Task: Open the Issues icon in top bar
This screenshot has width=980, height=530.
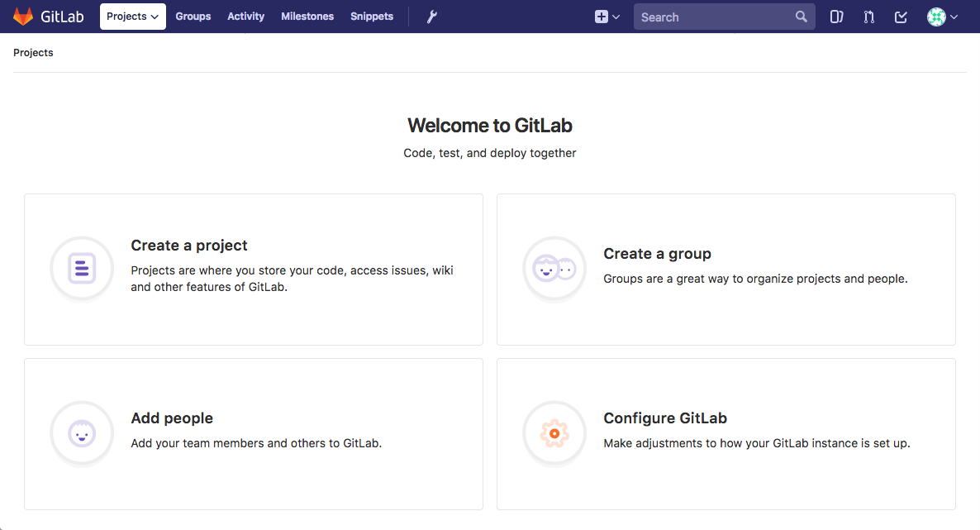Action: pyautogui.click(x=836, y=17)
